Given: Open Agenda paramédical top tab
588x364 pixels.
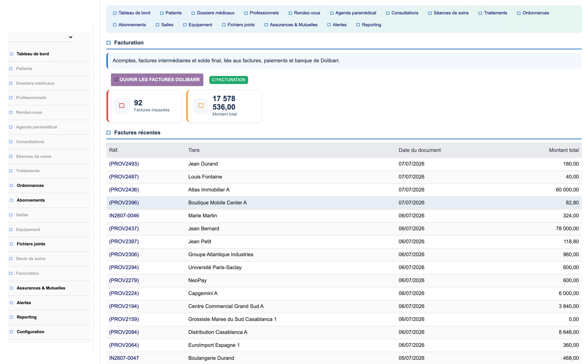Looking at the screenshot, I should click(x=353, y=13).
